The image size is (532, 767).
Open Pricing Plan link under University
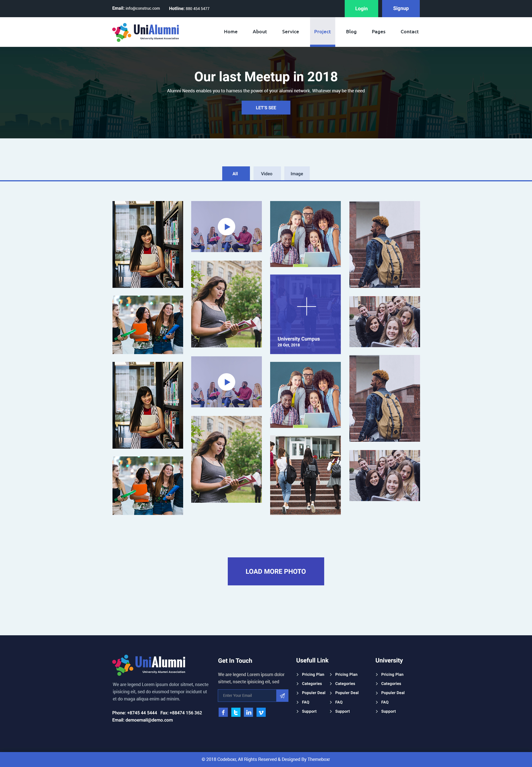[x=392, y=674]
